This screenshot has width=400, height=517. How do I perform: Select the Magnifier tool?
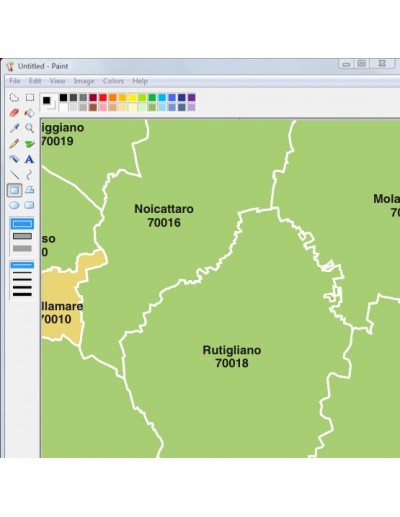[x=30, y=128]
